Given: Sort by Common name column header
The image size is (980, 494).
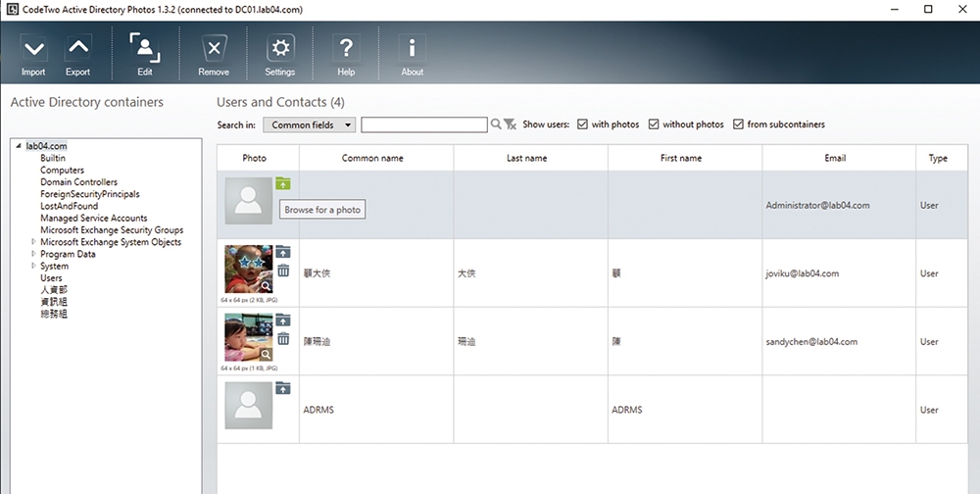Looking at the screenshot, I should coord(376,158).
